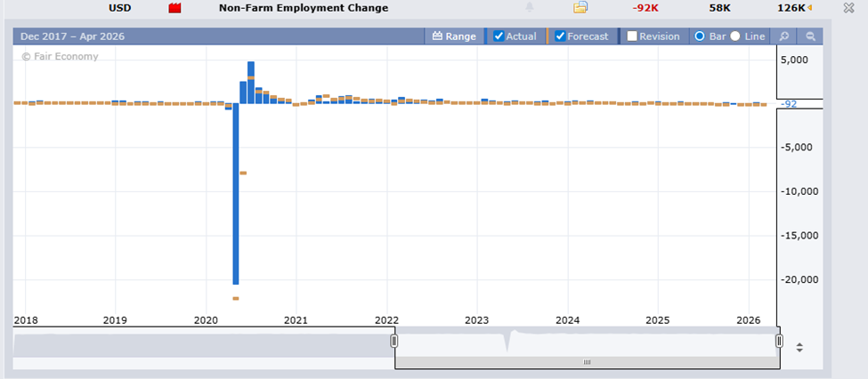Image resolution: width=868 pixels, height=379 pixels.
Task: Enable the Revision checkbox
Action: pyautogui.click(x=632, y=36)
